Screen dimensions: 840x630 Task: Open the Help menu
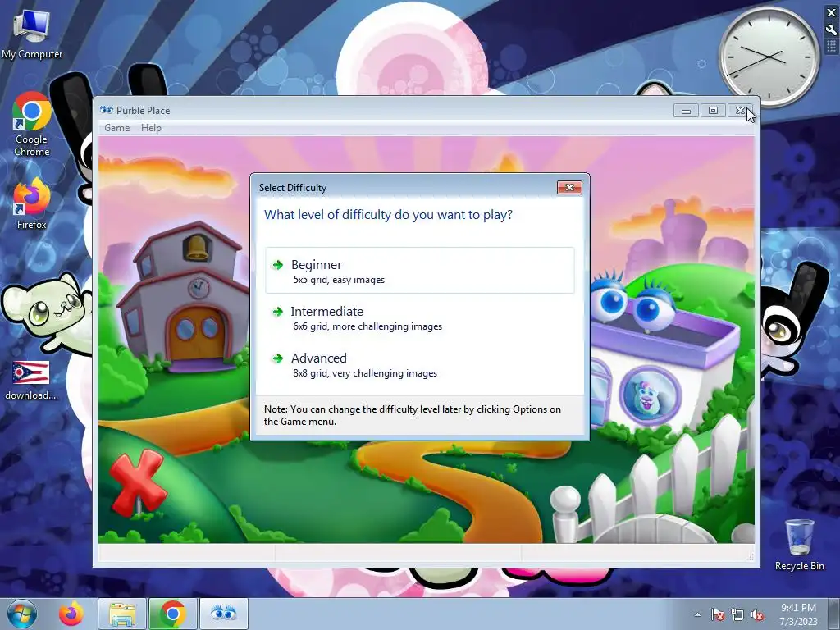[x=151, y=128]
